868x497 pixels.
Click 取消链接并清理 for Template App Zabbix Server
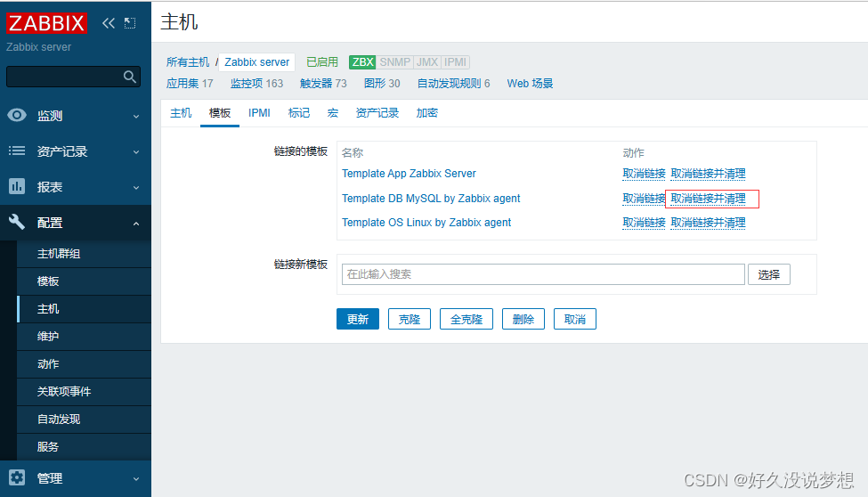pyautogui.click(x=708, y=174)
